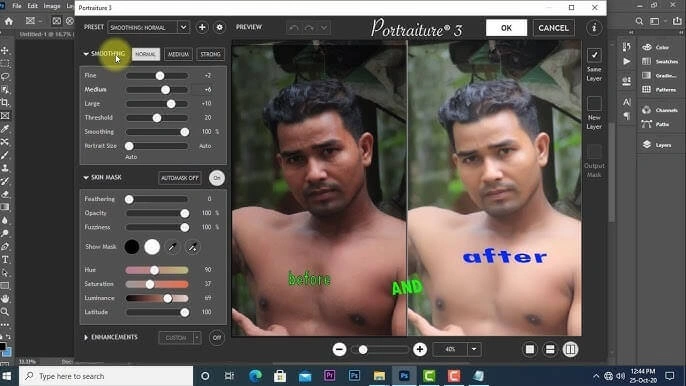Click the Windows search box
686x386 pixels.
[x=106, y=376]
